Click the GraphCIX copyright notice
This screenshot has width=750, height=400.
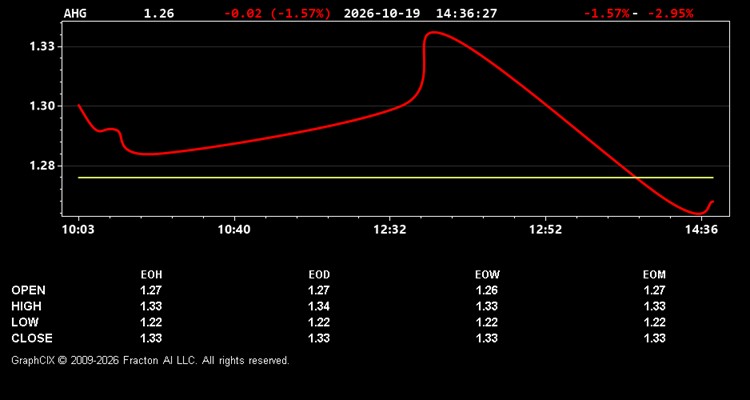[150, 360]
